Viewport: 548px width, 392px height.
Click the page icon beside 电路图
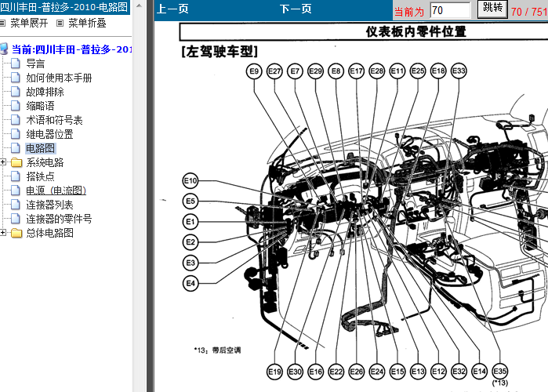pos(16,148)
